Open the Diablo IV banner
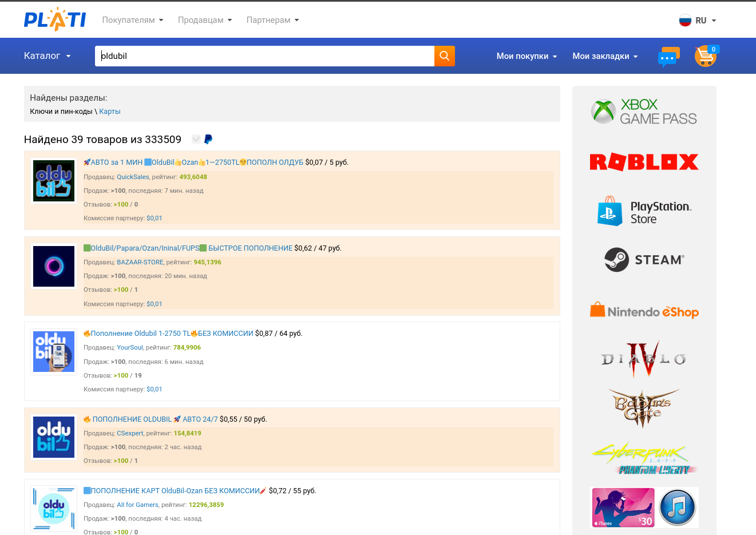 coord(644,359)
